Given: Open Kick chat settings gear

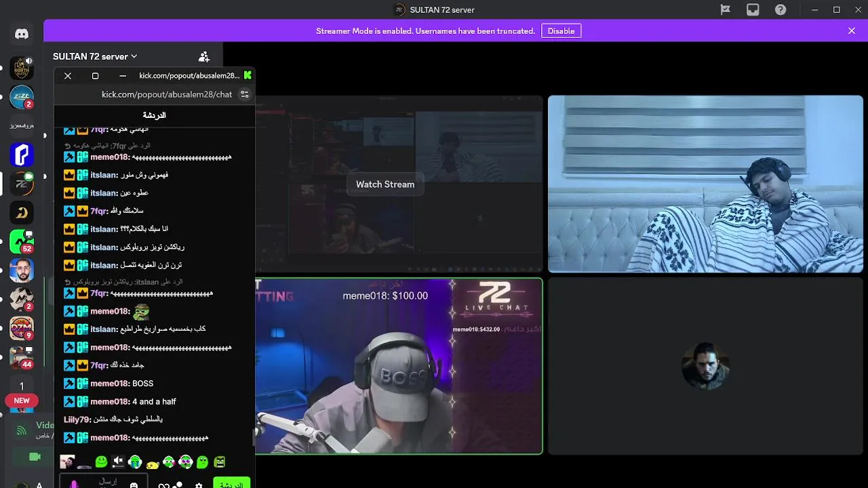Looking at the screenshot, I should [199, 485].
